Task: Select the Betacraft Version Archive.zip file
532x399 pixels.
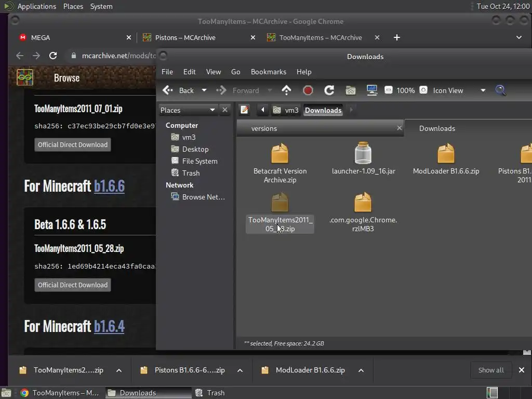Action: [280, 164]
